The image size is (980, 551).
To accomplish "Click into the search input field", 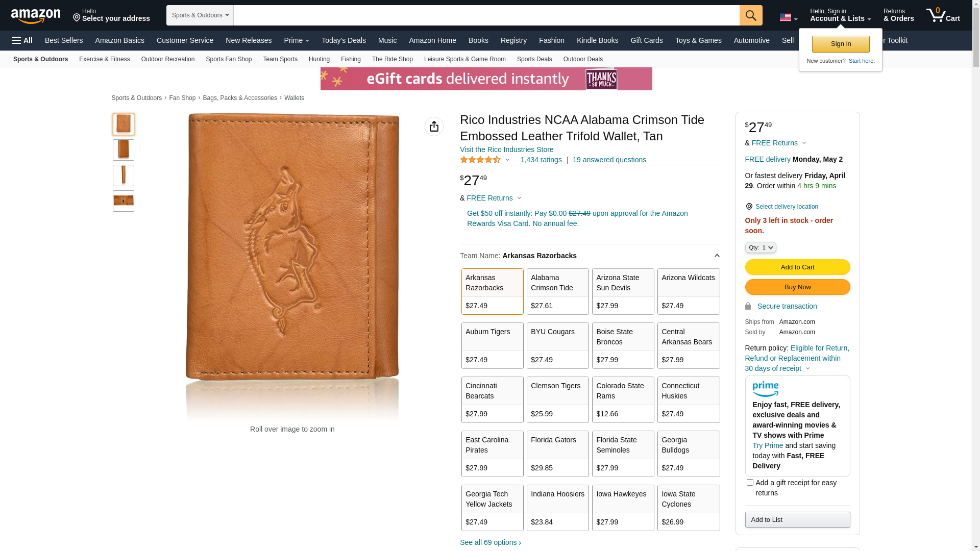I will (486, 15).
